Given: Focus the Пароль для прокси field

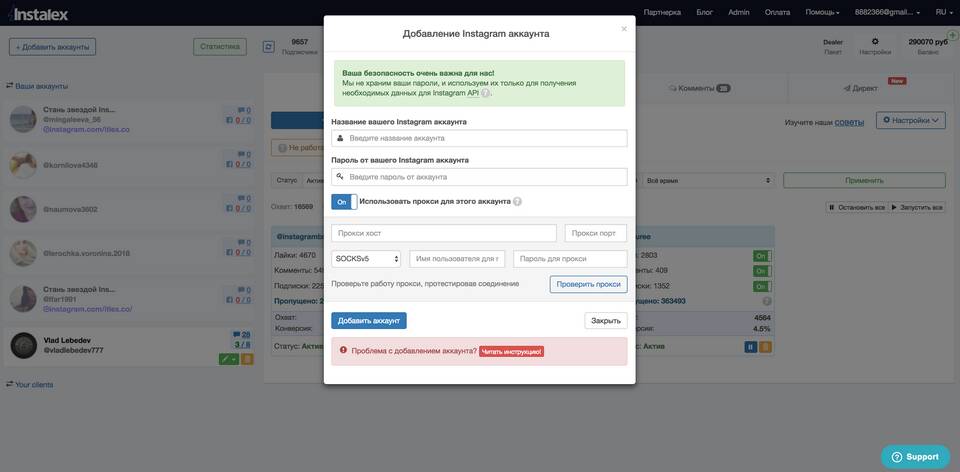Looking at the screenshot, I should point(570,259).
